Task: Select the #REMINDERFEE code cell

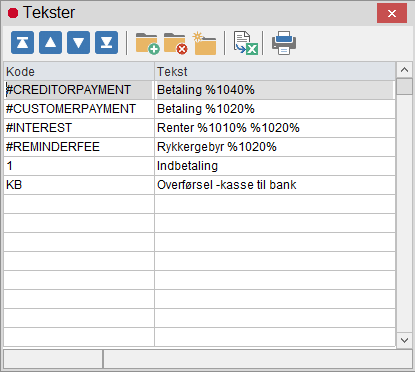Action: point(79,147)
